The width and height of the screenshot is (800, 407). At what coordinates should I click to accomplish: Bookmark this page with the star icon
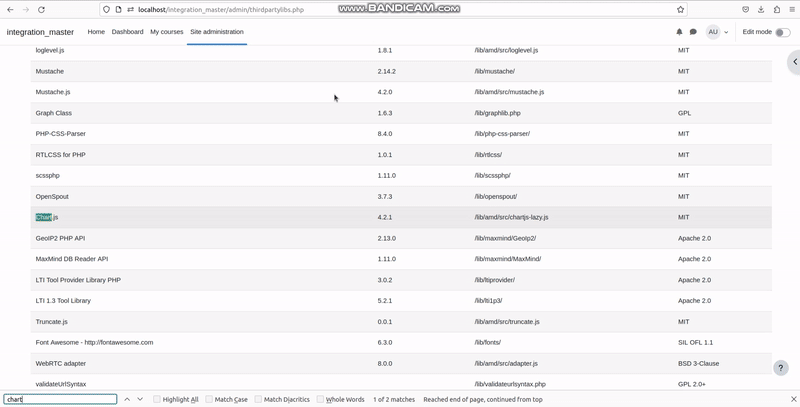click(680, 10)
